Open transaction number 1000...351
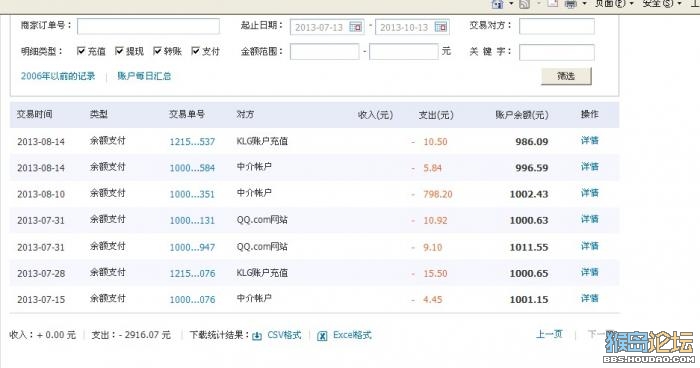Screen dimensions: 700x368 click(x=192, y=194)
